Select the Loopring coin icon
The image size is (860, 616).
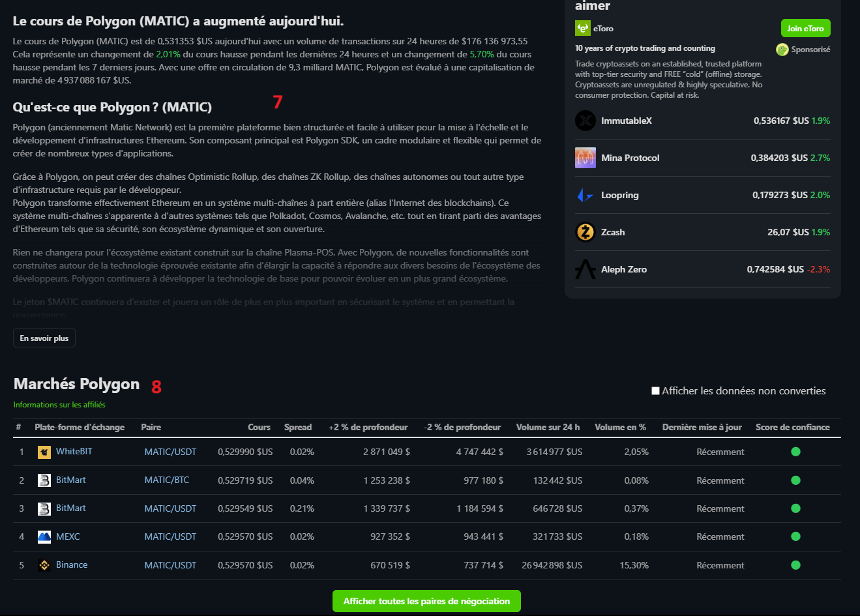pyautogui.click(x=585, y=195)
